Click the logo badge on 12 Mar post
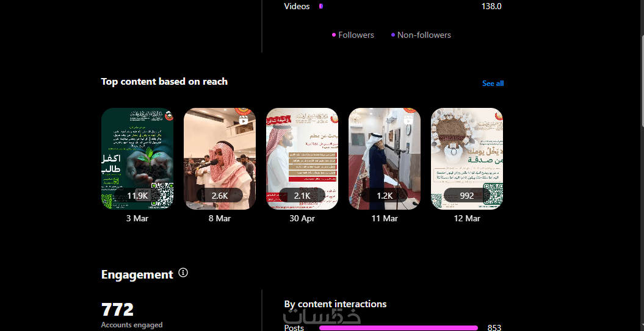 498,115
